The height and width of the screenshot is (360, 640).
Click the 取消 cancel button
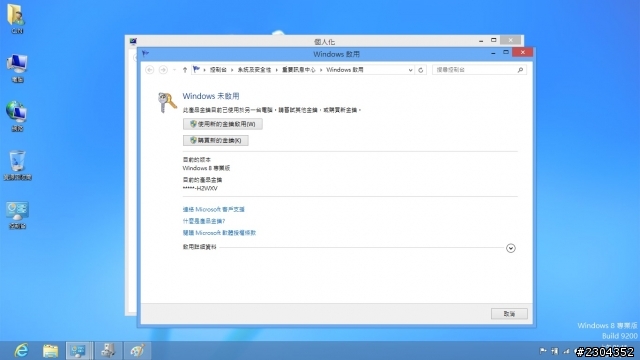coord(509,313)
